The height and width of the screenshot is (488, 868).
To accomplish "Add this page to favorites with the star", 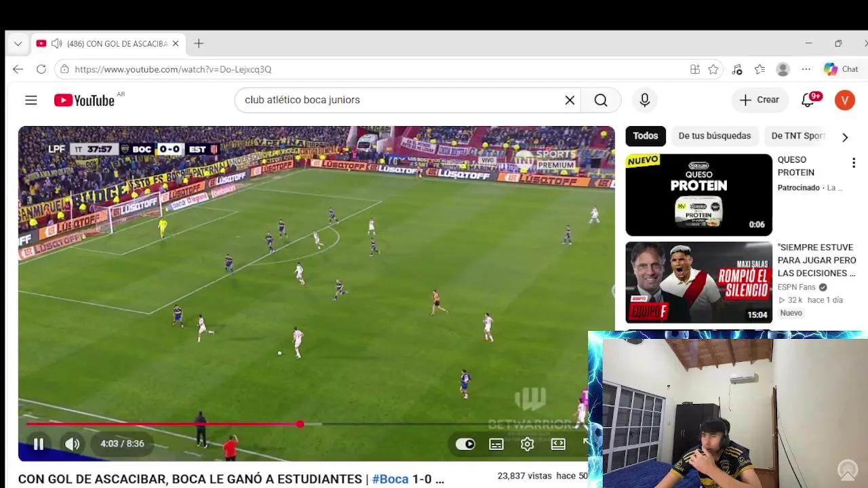I will click(x=713, y=69).
